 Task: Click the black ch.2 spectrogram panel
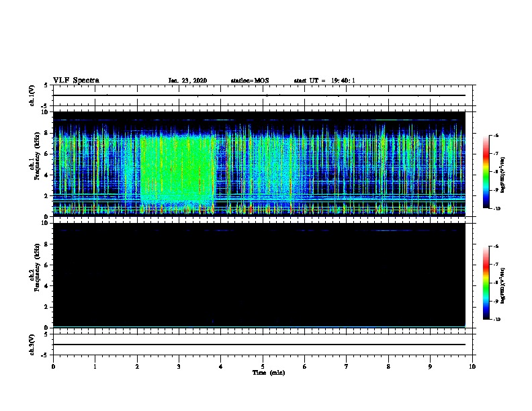[x=259, y=275]
